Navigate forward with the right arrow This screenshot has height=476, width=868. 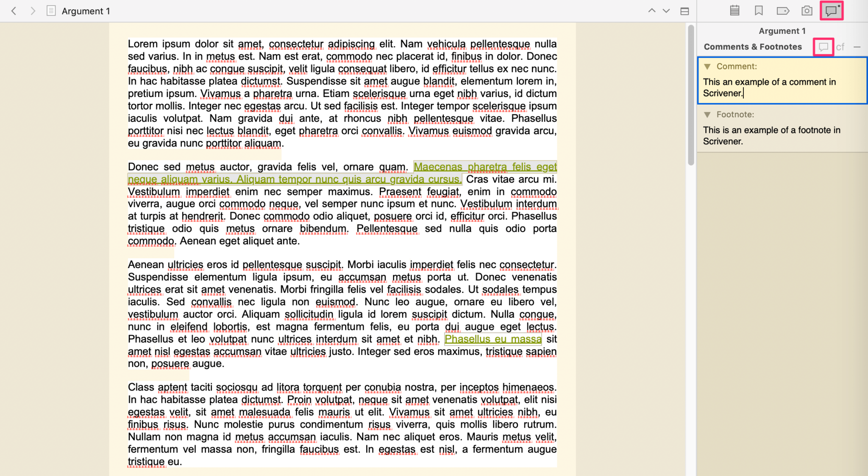pyautogui.click(x=33, y=11)
